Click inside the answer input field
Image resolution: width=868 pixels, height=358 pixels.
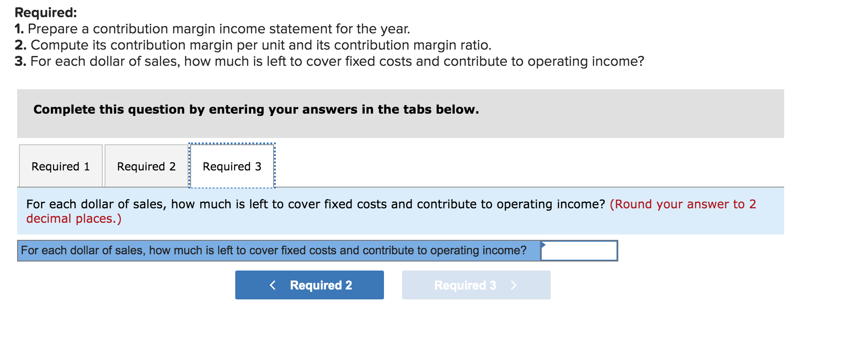(580, 251)
